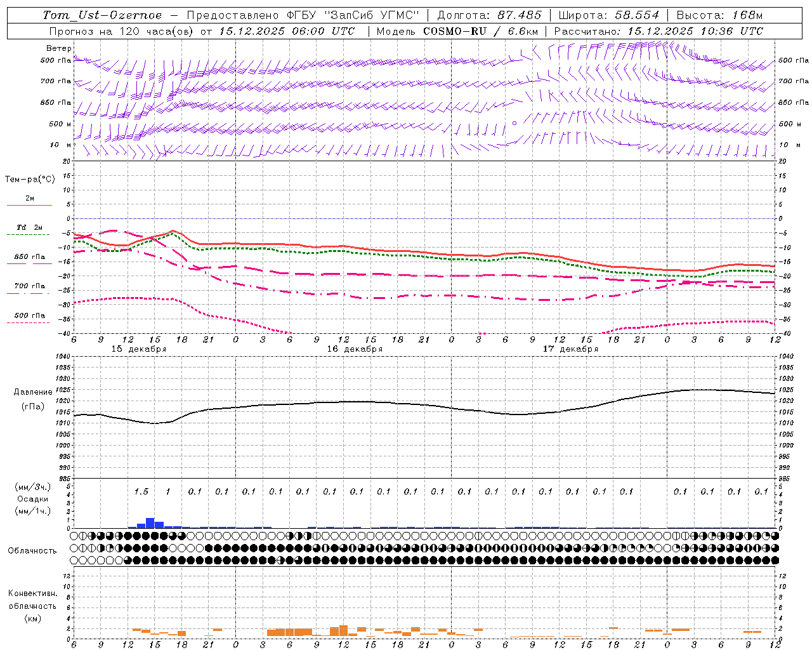Click the 'Давление' pressure panel label
This screenshot has width=812, height=650.
click(32, 392)
